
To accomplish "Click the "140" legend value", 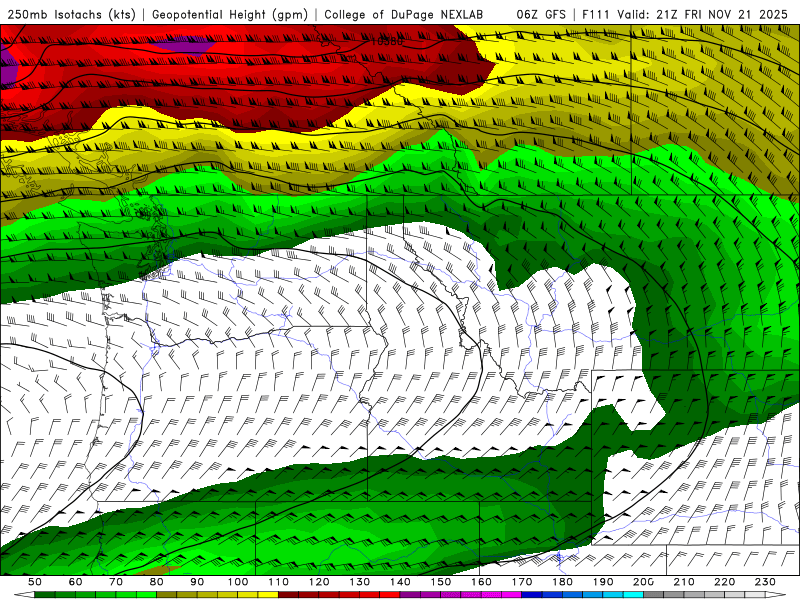I will tap(401, 582).
